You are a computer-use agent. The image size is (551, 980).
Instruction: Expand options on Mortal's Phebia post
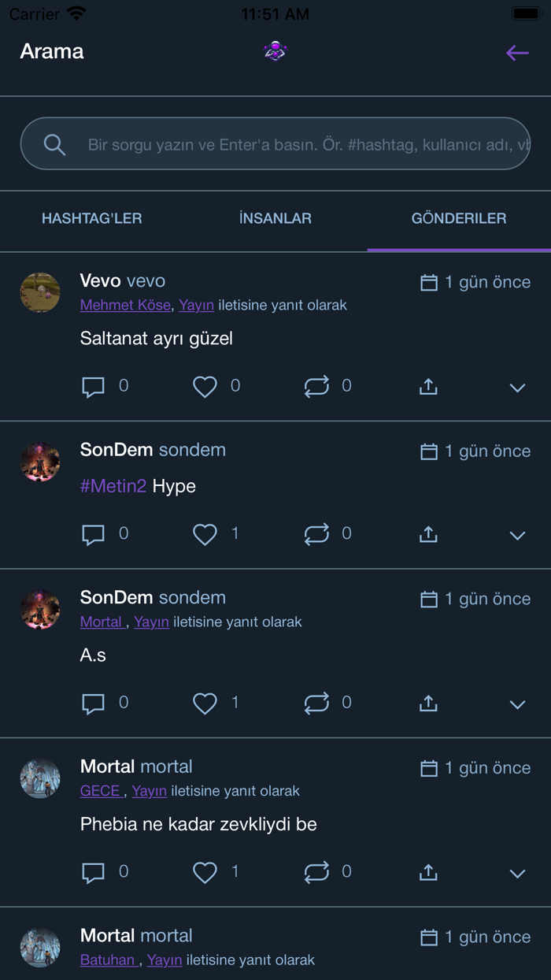pos(517,874)
